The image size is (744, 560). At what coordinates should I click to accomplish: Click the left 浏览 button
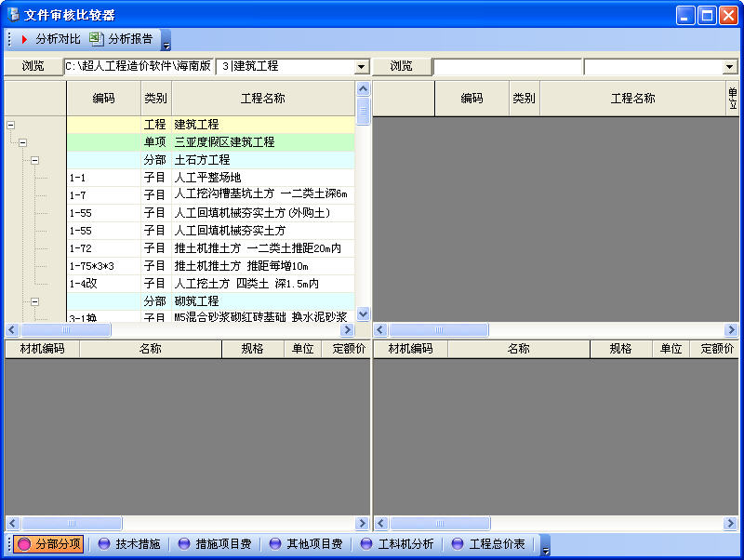[33, 66]
